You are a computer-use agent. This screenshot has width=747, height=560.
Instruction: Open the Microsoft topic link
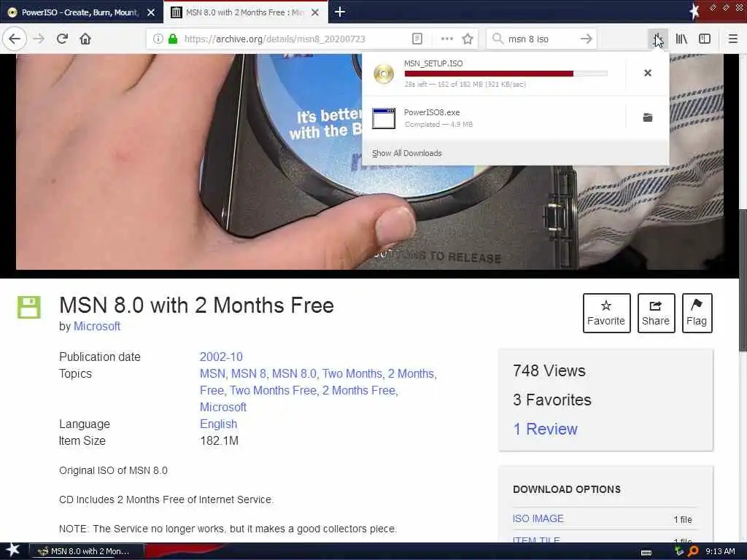(x=223, y=407)
